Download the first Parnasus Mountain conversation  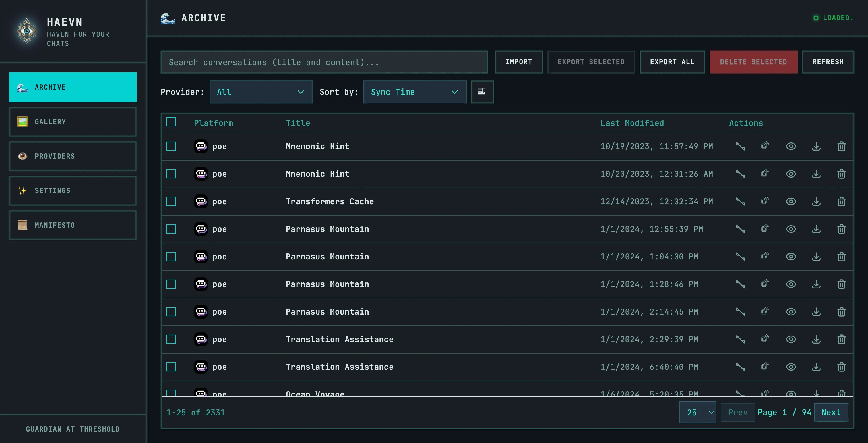(x=816, y=229)
